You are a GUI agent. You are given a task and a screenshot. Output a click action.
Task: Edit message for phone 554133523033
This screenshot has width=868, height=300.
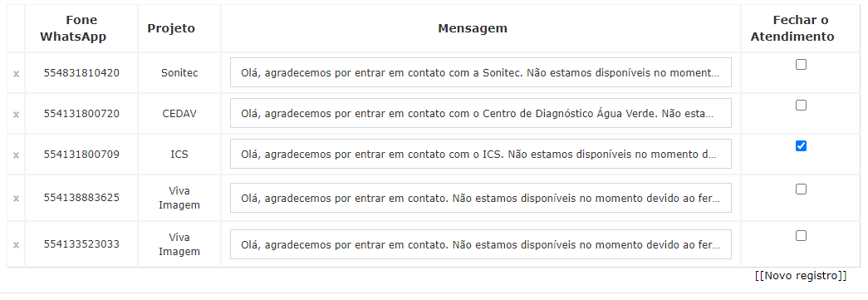point(480,244)
